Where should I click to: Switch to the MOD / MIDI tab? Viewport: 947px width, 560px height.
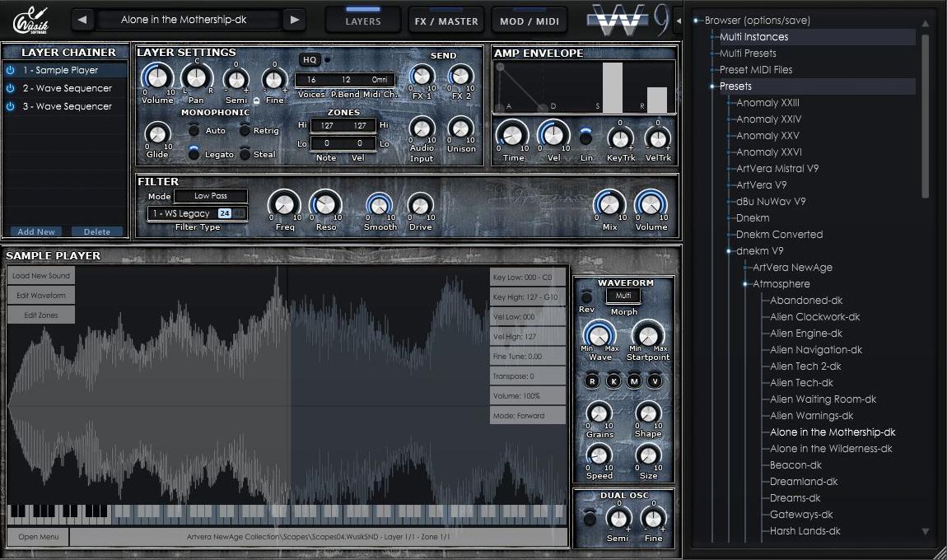tap(529, 21)
